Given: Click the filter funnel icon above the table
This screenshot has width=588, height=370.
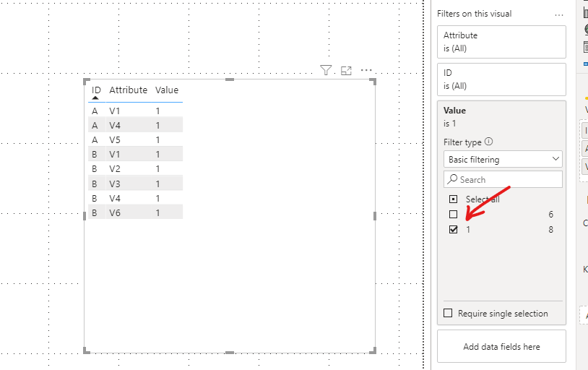Looking at the screenshot, I should pyautogui.click(x=326, y=70).
